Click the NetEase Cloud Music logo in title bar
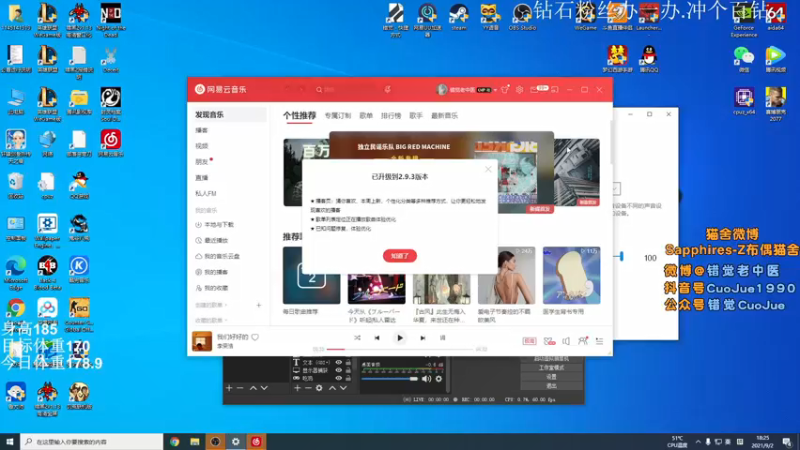 click(x=220, y=89)
